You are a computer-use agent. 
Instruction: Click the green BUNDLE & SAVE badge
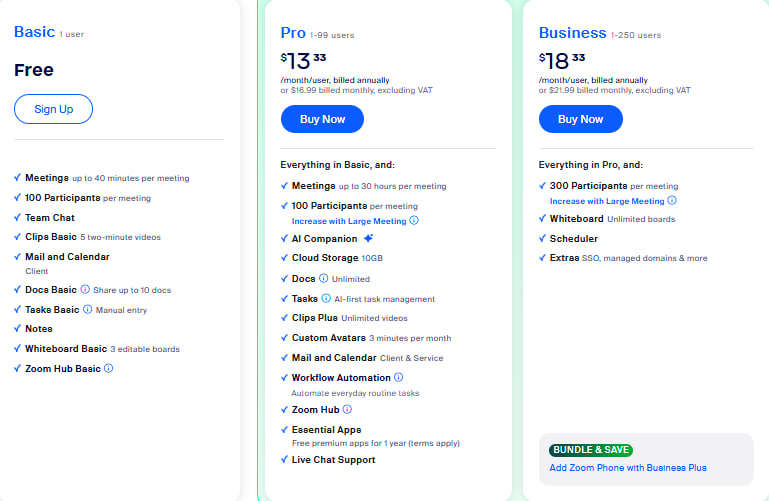coord(591,450)
